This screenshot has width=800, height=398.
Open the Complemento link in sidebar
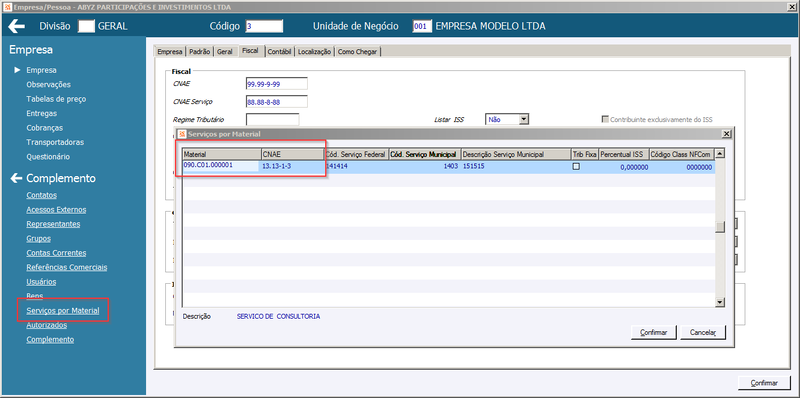coord(50,339)
